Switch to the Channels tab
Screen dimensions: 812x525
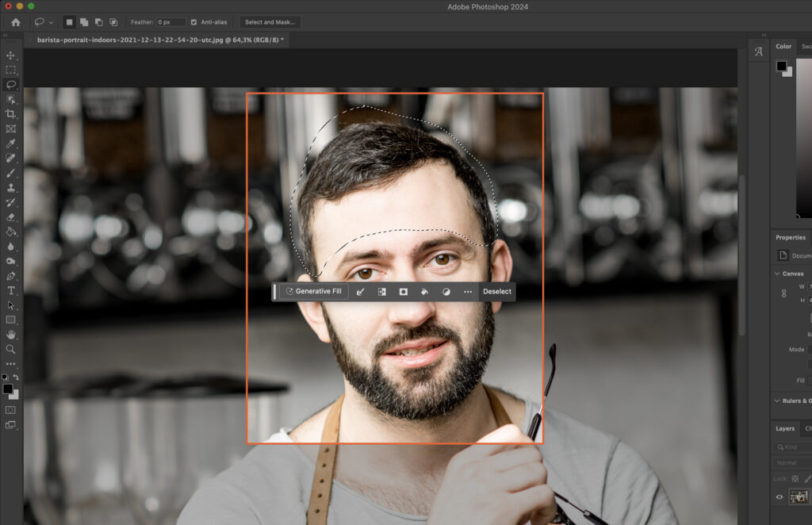(x=807, y=428)
